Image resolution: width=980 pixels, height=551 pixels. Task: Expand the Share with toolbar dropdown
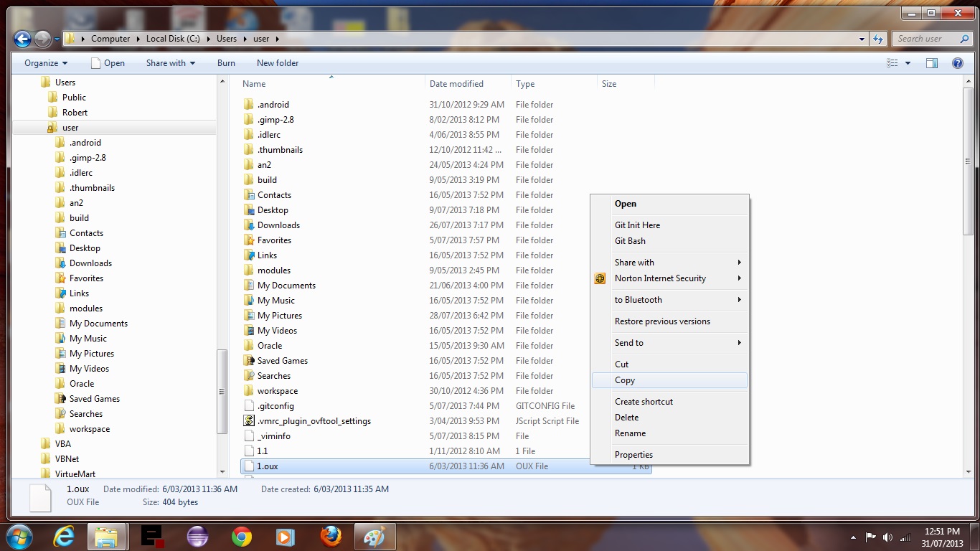click(170, 63)
